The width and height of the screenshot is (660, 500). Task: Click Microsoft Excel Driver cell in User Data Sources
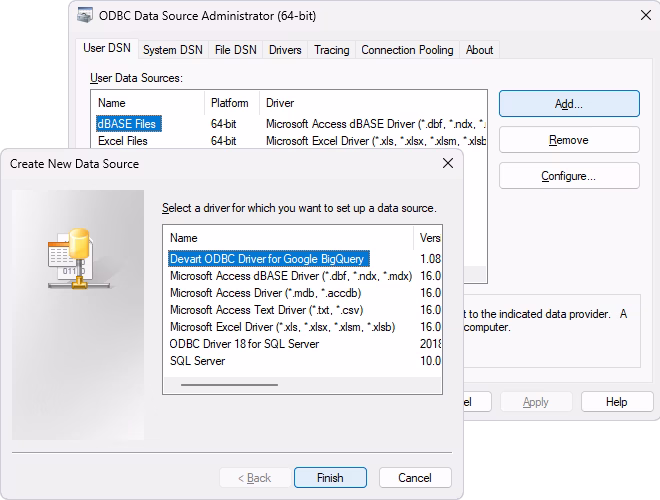point(376,141)
